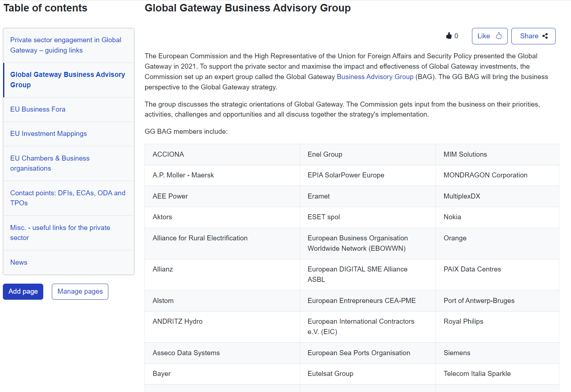Image resolution: width=571 pixels, height=392 pixels.
Task: Click the Eramet cell
Action: pos(368,196)
